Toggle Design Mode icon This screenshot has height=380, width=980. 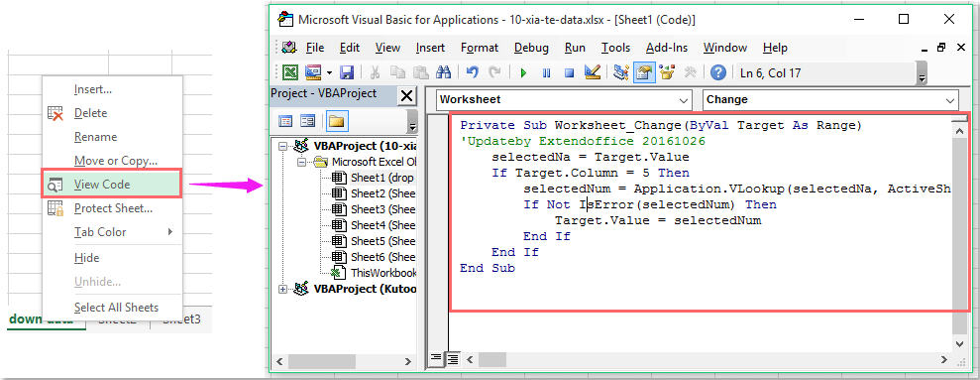592,72
